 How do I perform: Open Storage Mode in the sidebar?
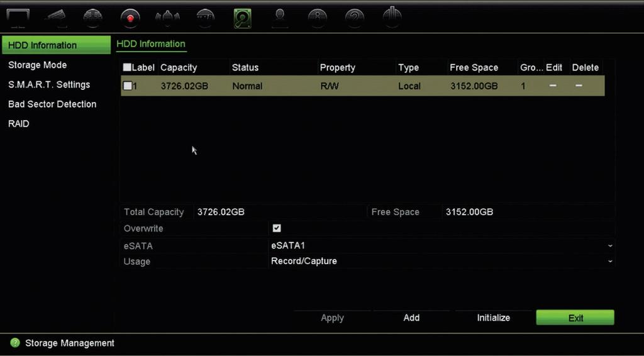pos(37,65)
